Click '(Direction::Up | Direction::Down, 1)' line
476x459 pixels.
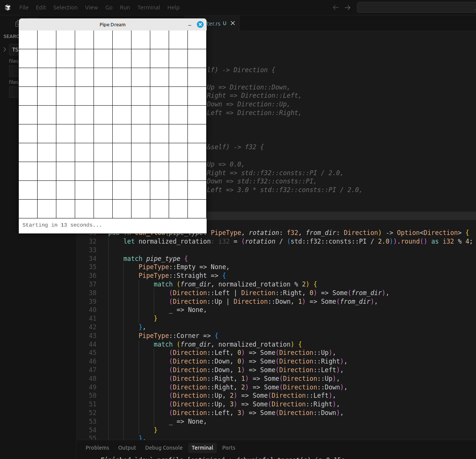273,301
